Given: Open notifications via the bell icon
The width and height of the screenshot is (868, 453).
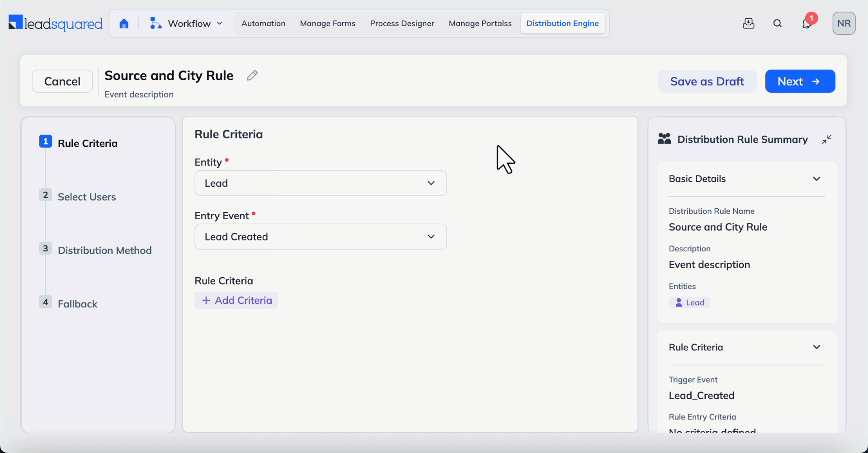Looking at the screenshot, I should [x=807, y=23].
